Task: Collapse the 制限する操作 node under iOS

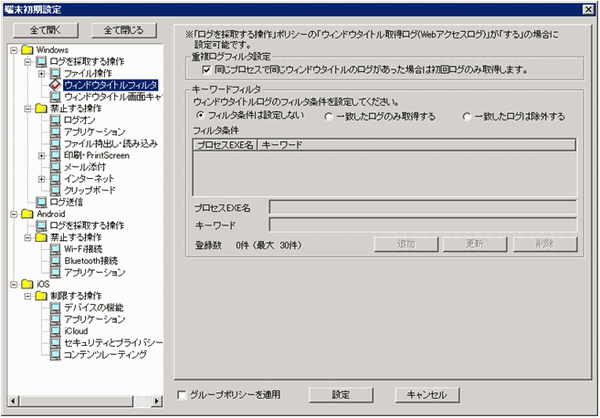Action: coord(28,296)
